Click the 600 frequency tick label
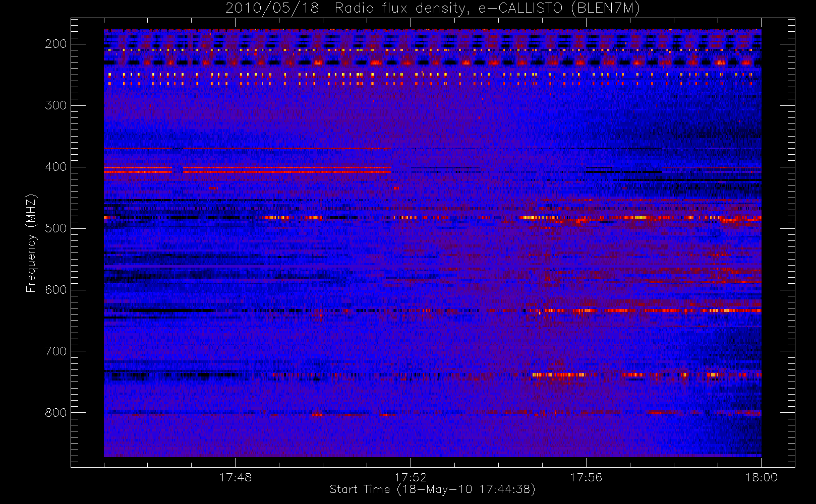The image size is (816, 504). (56, 290)
